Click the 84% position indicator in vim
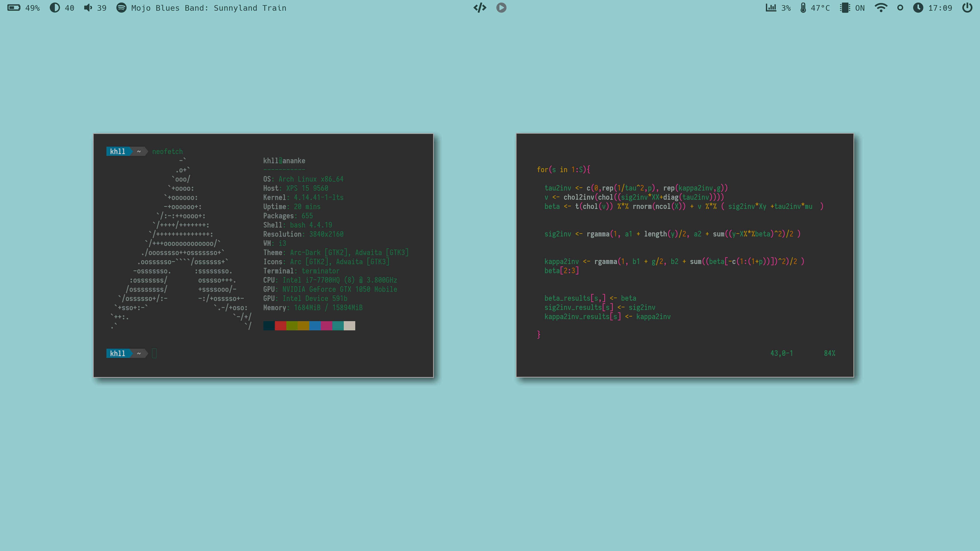This screenshot has width=980, height=551. pos(829,353)
